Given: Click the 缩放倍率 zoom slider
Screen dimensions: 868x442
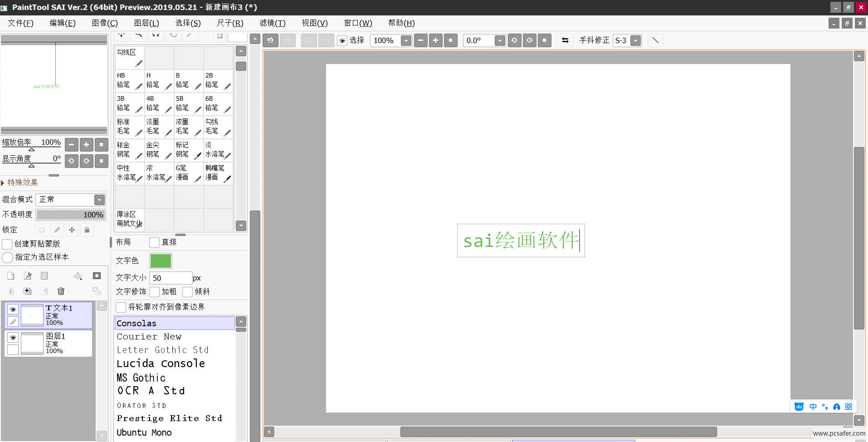Looking at the screenshot, I should pyautogui.click(x=31, y=147).
